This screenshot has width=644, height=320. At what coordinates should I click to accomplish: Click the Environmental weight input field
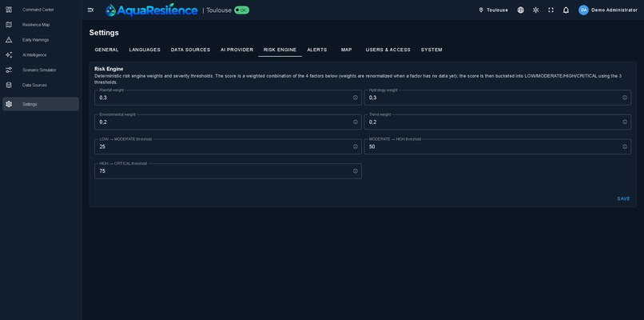tap(228, 122)
